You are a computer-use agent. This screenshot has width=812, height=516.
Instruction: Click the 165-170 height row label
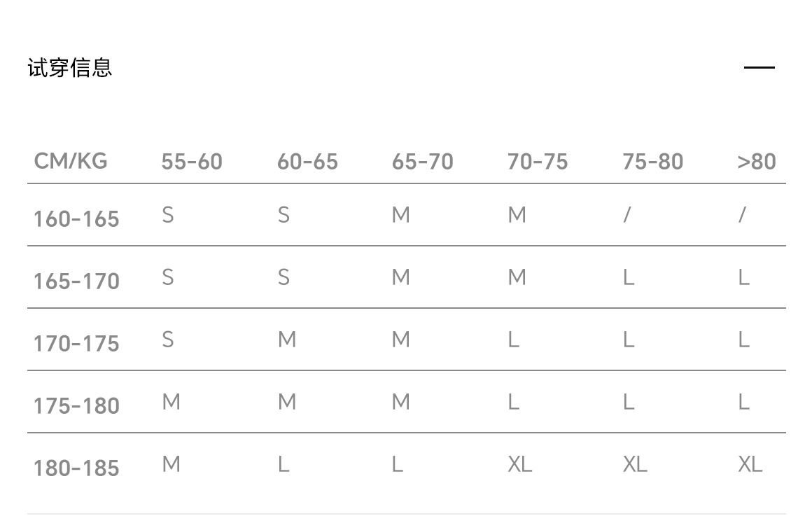coord(76,281)
